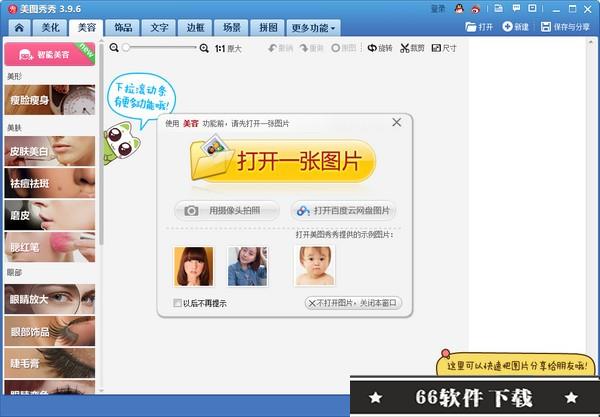Click the big 打开一张图片 button

point(283,161)
